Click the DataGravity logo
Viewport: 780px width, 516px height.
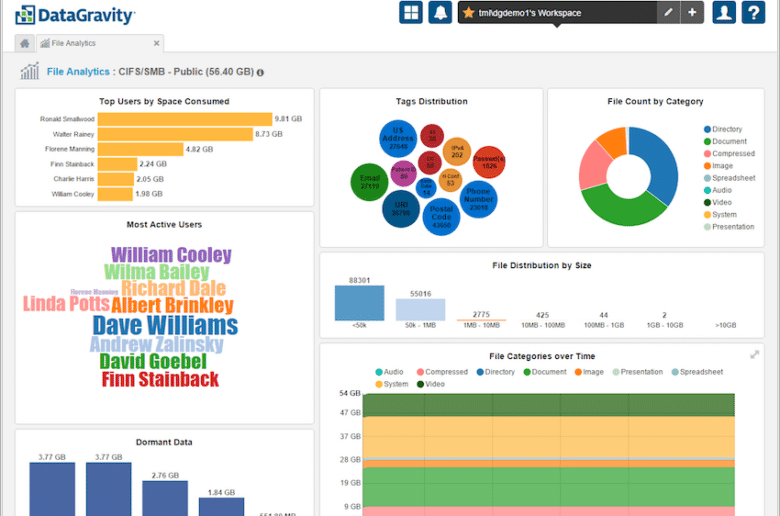[75, 15]
